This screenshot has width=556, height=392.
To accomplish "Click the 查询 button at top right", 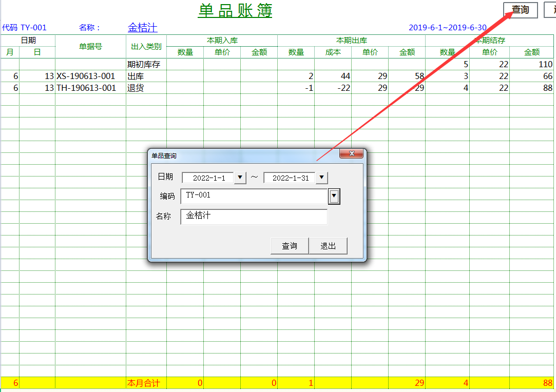I will pos(520,10).
